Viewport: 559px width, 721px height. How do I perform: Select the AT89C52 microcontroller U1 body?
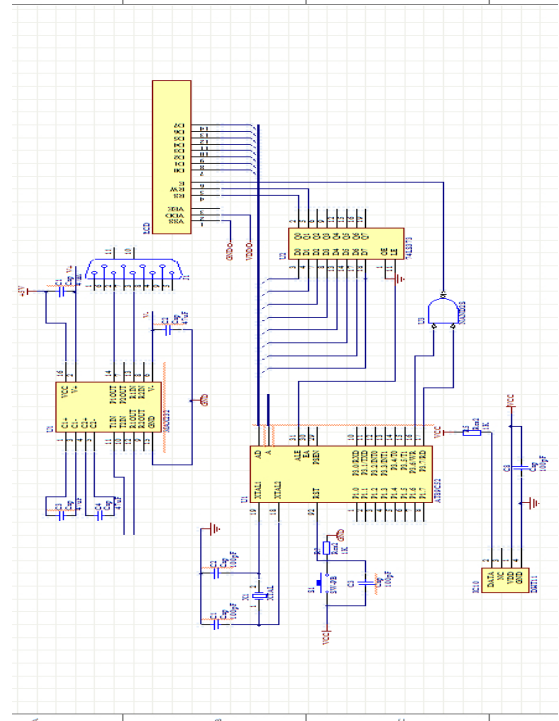pyautogui.click(x=341, y=474)
